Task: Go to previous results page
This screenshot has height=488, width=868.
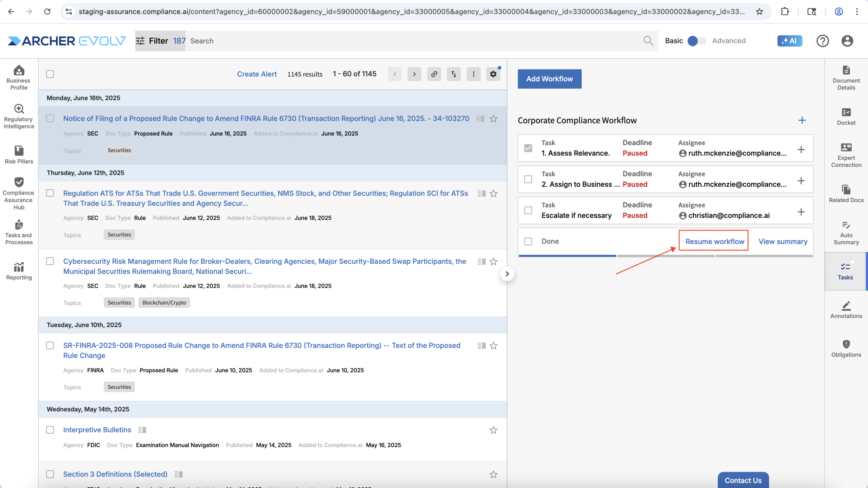Action: pyautogui.click(x=395, y=74)
